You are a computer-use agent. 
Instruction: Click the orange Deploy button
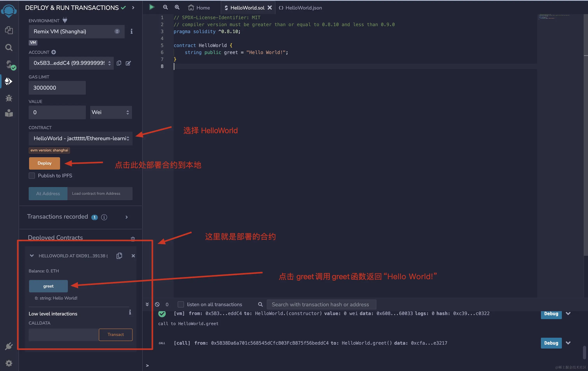coord(45,163)
